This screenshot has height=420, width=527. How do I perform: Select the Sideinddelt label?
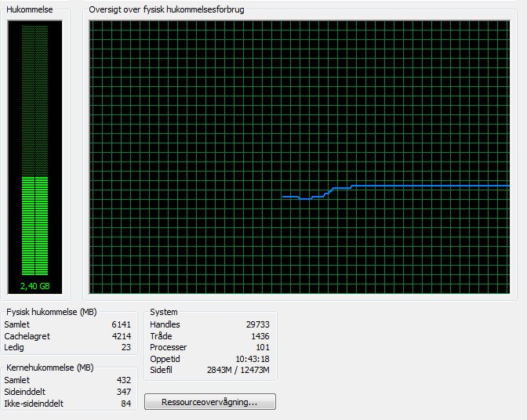click(x=25, y=392)
